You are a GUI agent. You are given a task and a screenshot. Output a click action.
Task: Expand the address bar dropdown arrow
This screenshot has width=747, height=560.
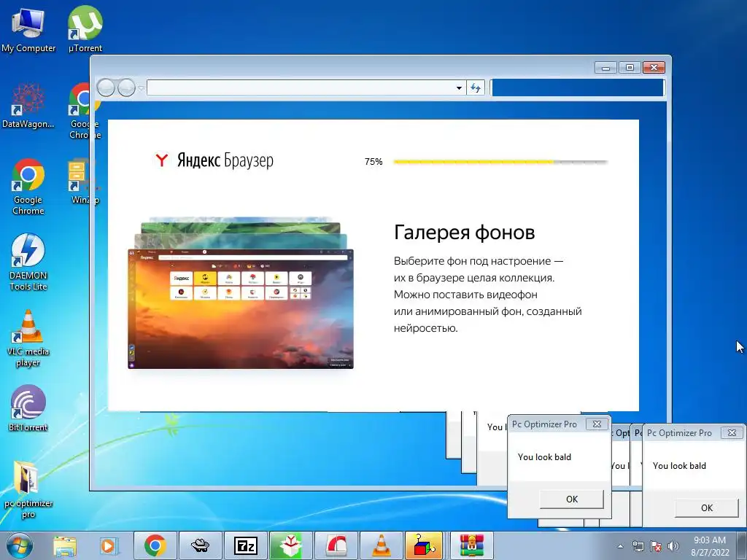(x=459, y=87)
